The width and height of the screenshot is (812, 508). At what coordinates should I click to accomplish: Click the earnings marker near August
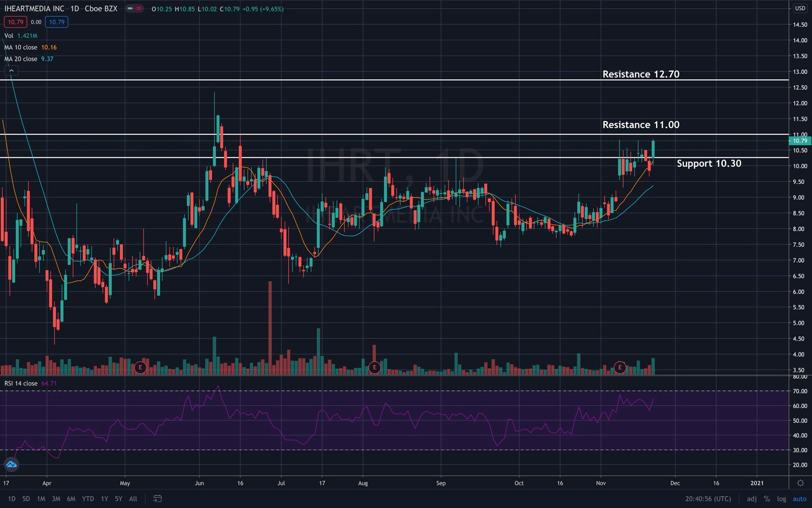374,367
